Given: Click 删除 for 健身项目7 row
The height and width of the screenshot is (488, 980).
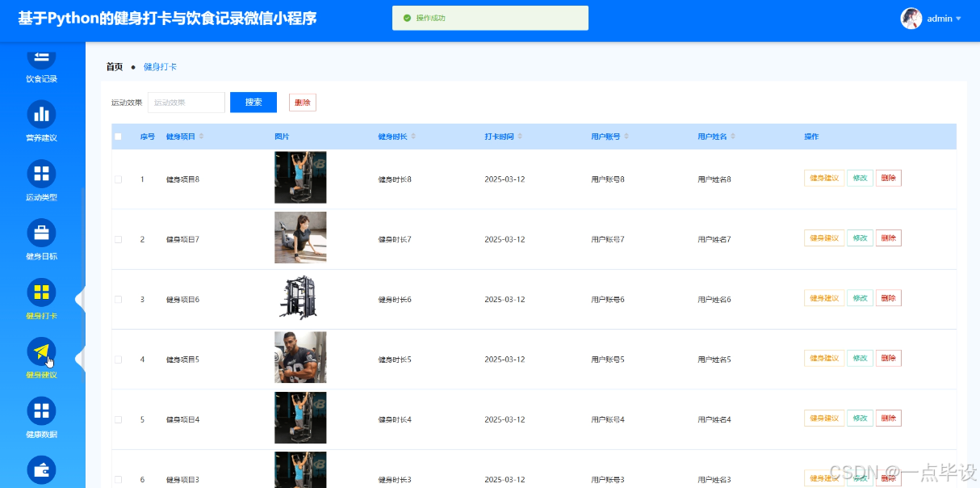Looking at the screenshot, I should click(889, 238).
